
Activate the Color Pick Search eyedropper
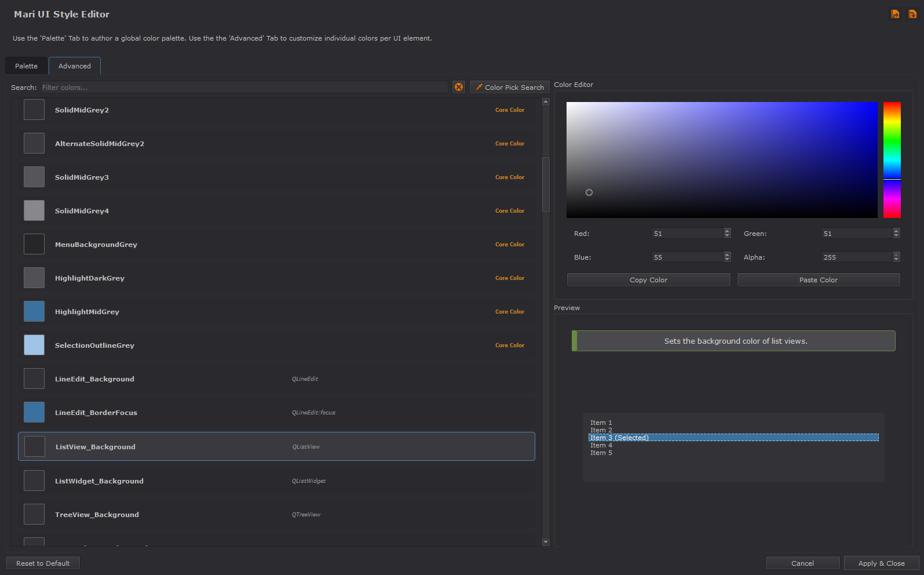click(x=509, y=87)
